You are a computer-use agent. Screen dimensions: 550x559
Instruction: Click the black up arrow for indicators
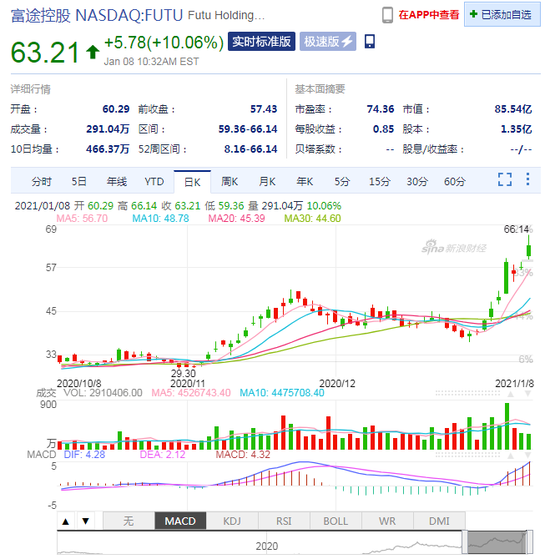[66, 521]
